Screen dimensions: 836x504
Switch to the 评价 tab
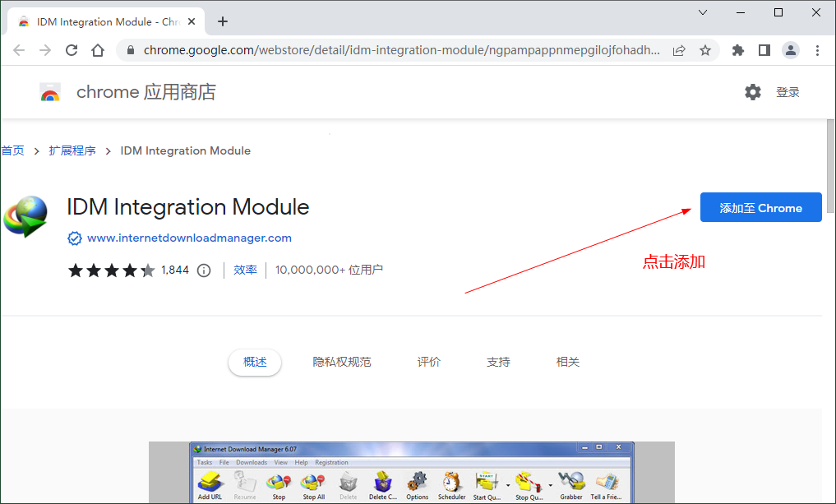click(x=428, y=362)
